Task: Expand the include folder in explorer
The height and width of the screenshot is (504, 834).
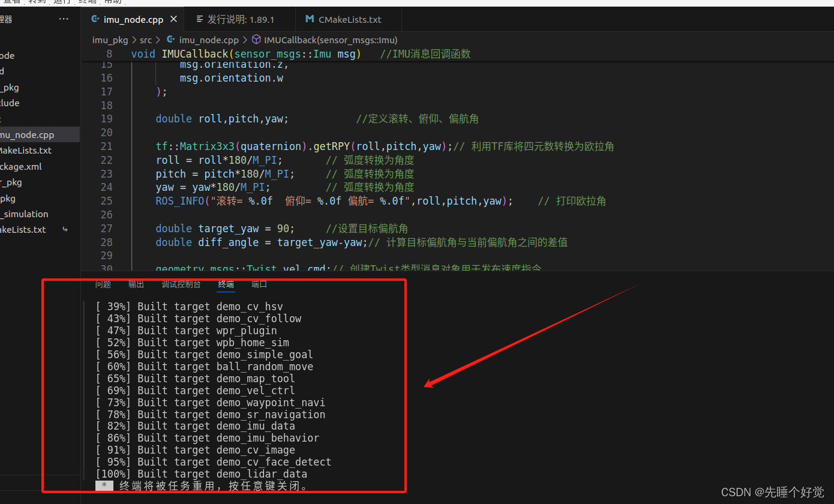Action: click(10, 103)
